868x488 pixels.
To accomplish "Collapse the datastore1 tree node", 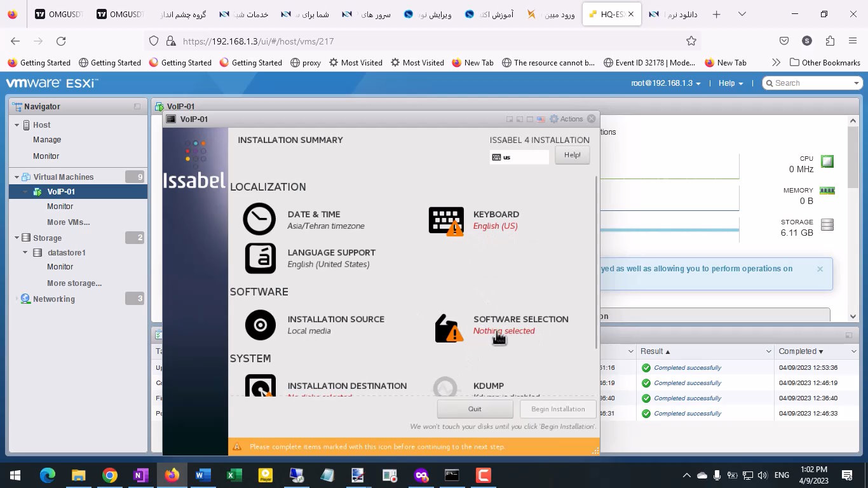I will click(26, 253).
